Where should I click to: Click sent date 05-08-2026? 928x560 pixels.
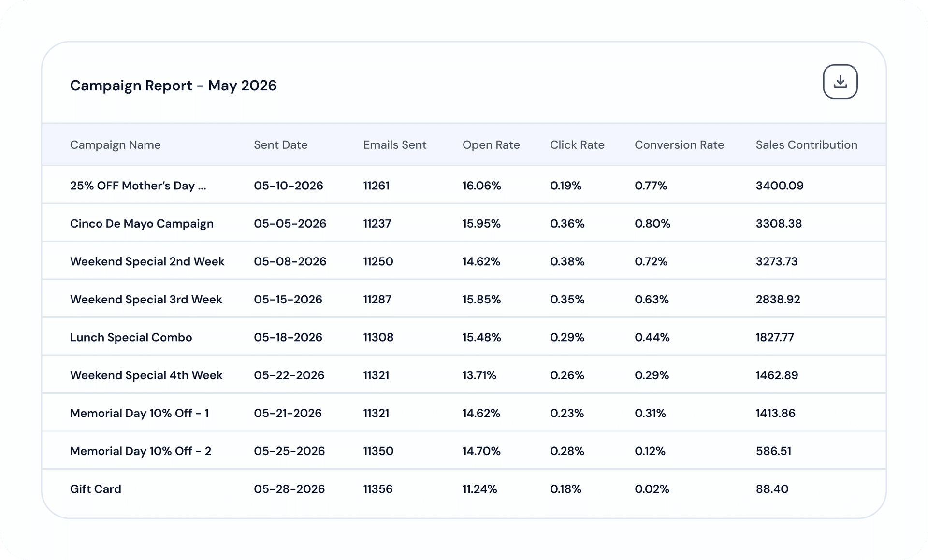tap(290, 261)
